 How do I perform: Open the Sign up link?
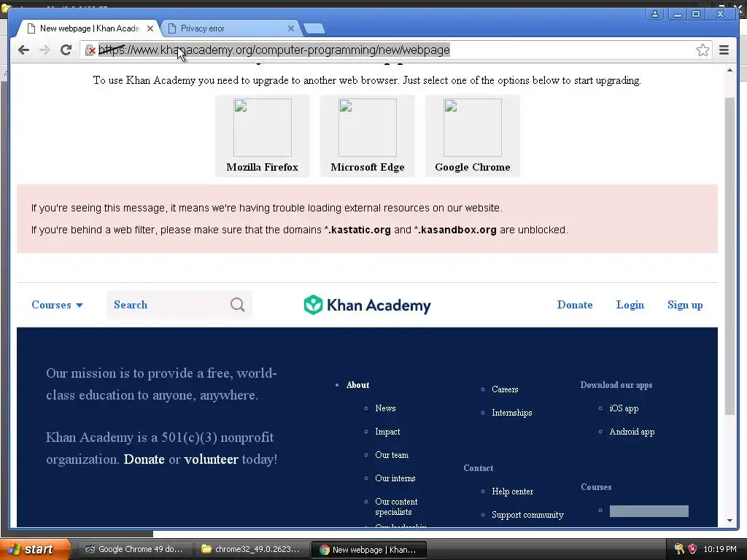(x=685, y=305)
